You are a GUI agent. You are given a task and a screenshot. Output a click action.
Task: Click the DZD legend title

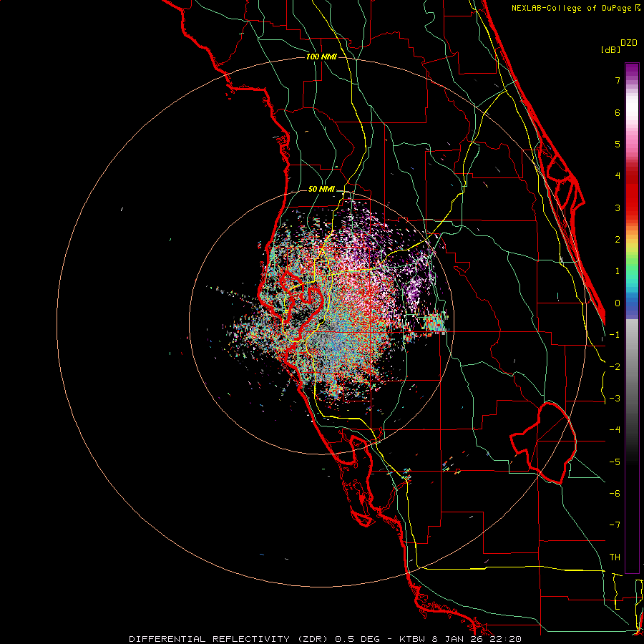(629, 43)
